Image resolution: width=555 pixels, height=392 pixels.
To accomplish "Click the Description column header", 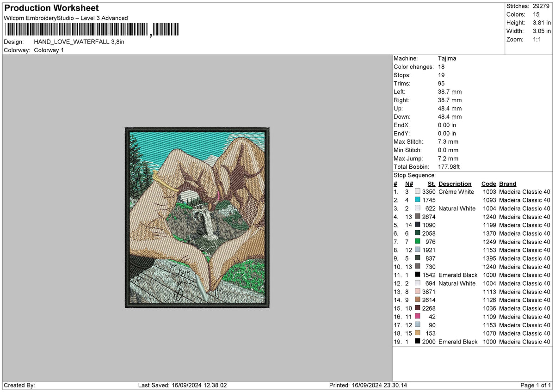I will click(455, 184).
